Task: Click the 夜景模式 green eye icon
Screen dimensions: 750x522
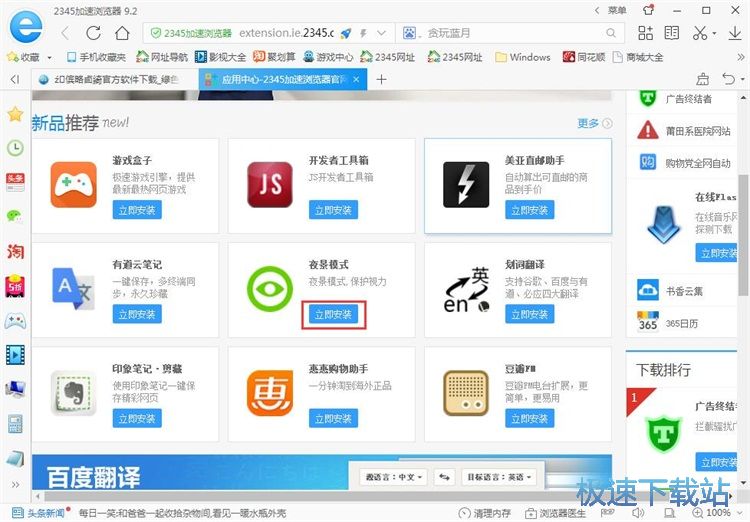Action: click(x=270, y=289)
